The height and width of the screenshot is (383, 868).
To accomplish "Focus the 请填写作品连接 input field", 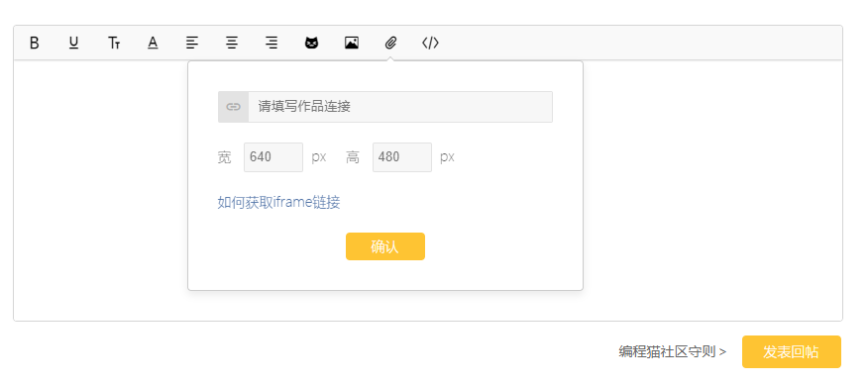I will (x=400, y=107).
